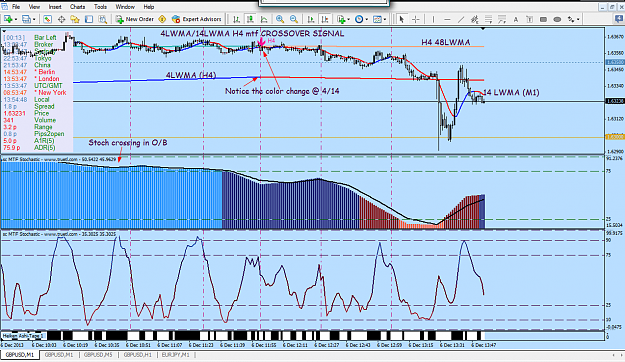Click the yellow MetaEditor diamond icon
This screenshot has width=625, height=362.
pyautogui.click(x=162, y=19)
